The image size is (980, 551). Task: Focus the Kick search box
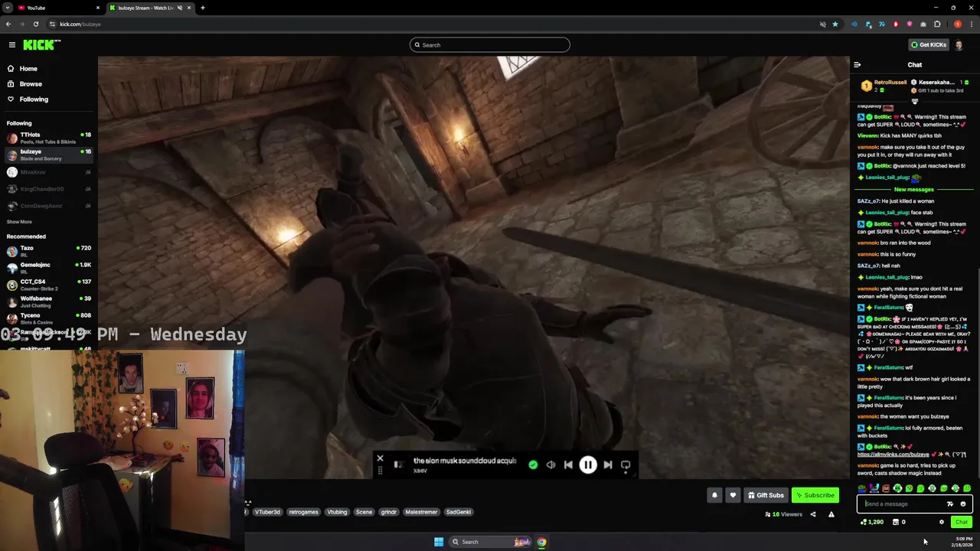pyautogui.click(x=490, y=45)
